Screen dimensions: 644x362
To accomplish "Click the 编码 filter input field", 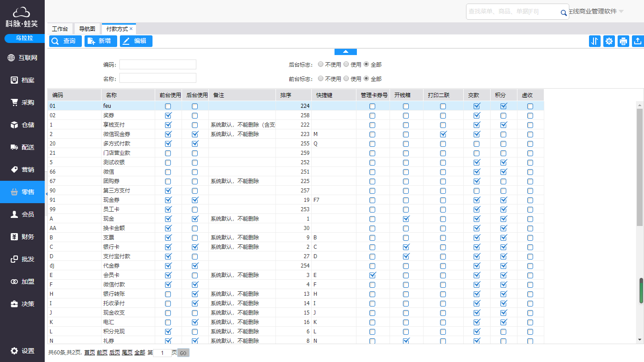I will click(158, 64).
